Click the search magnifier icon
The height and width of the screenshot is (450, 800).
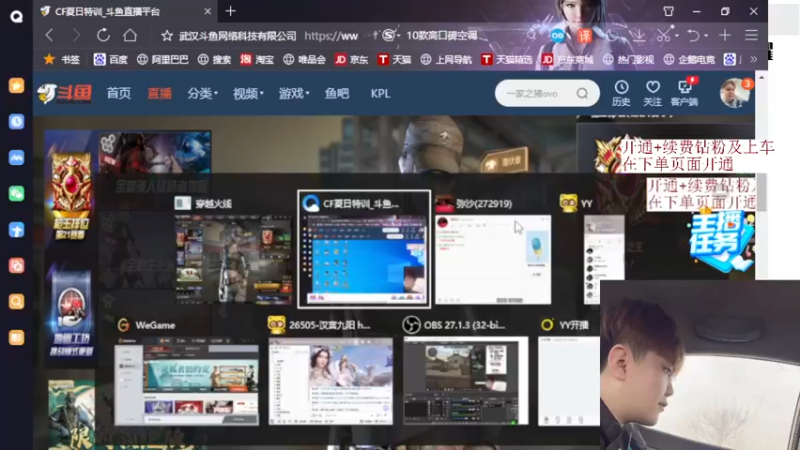[582, 93]
